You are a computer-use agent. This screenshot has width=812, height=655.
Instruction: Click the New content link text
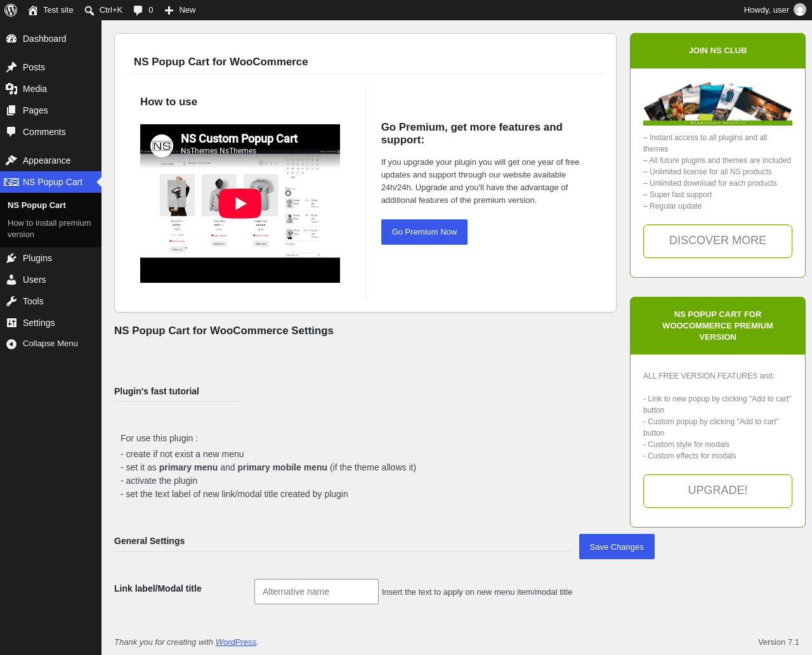pyautogui.click(x=187, y=10)
